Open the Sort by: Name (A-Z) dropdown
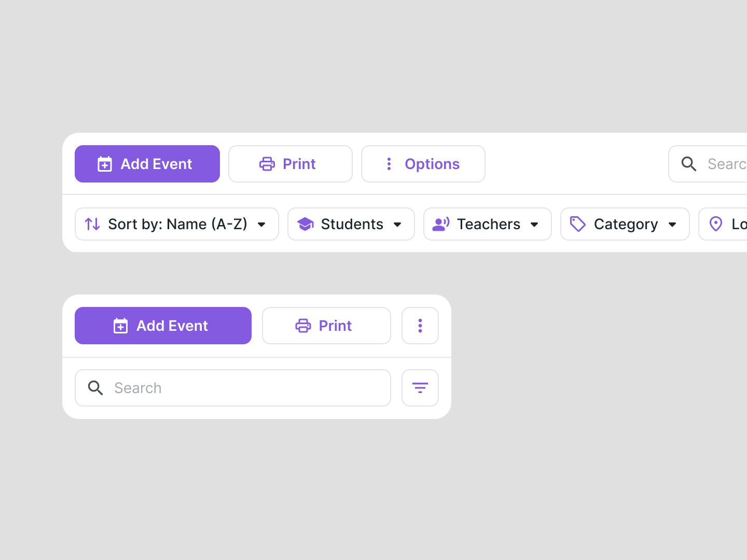 pyautogui.click(x=176, y=224)
